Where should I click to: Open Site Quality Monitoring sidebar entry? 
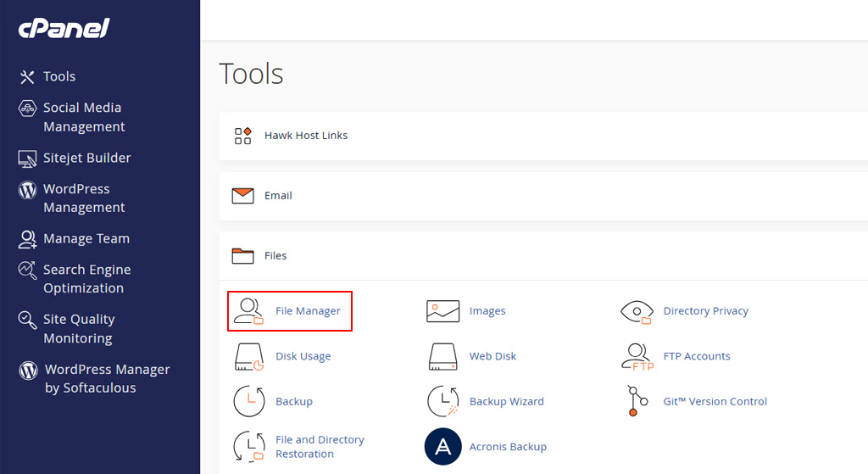coord(79,328)
